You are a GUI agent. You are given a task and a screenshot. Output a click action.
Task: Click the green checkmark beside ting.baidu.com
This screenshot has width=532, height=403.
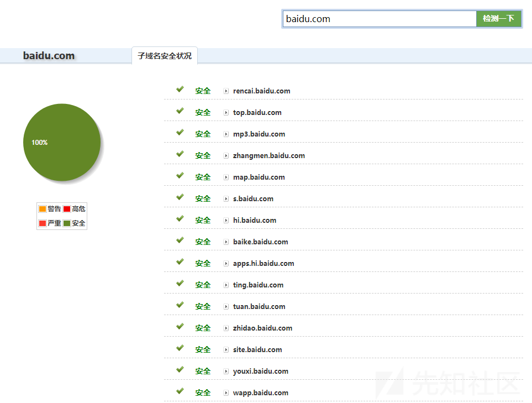tap(180, 283)
